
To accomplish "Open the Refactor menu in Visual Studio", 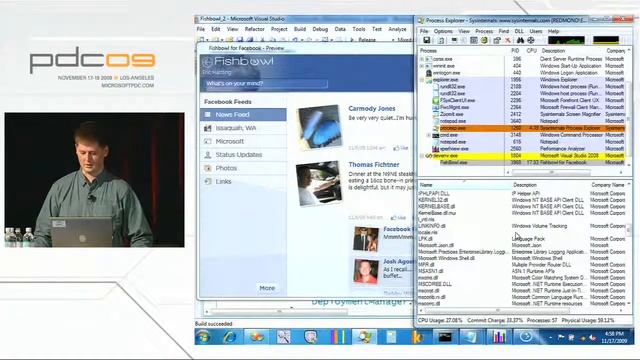I will [254, 29].
